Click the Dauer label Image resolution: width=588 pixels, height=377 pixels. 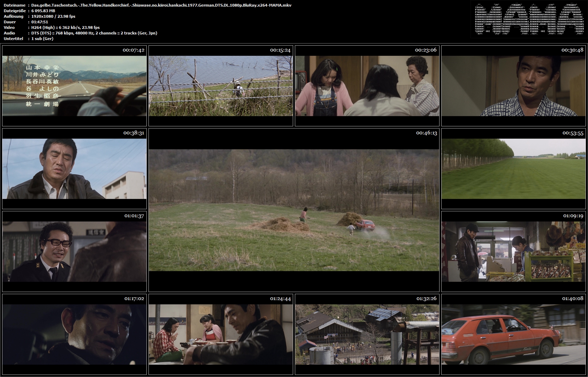9,22
